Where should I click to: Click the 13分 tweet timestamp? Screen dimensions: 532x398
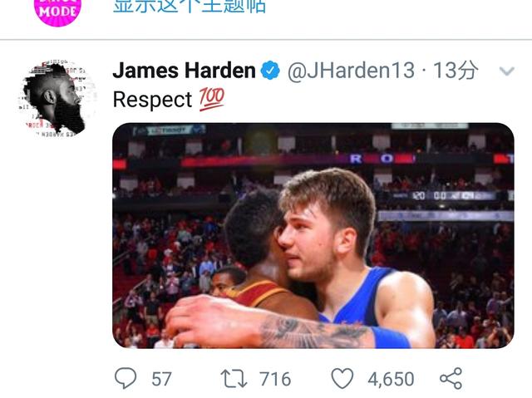(456, 71)
